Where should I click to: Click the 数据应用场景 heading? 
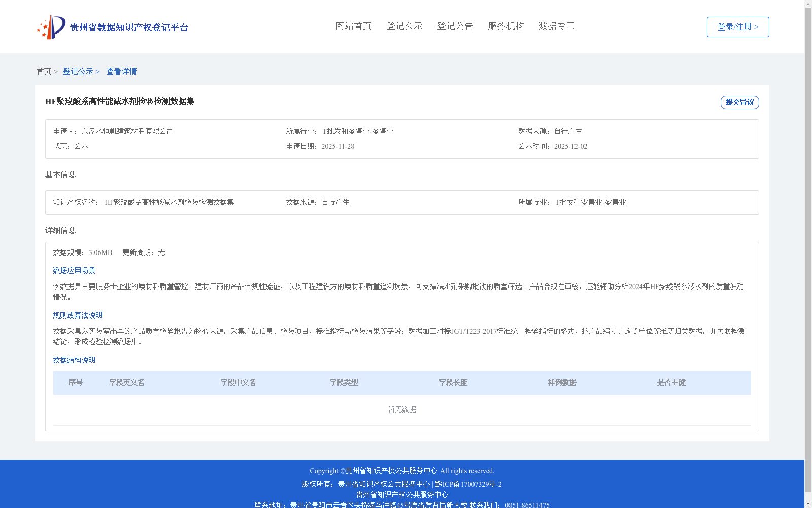pyautogui.click(x=74, y=271)
